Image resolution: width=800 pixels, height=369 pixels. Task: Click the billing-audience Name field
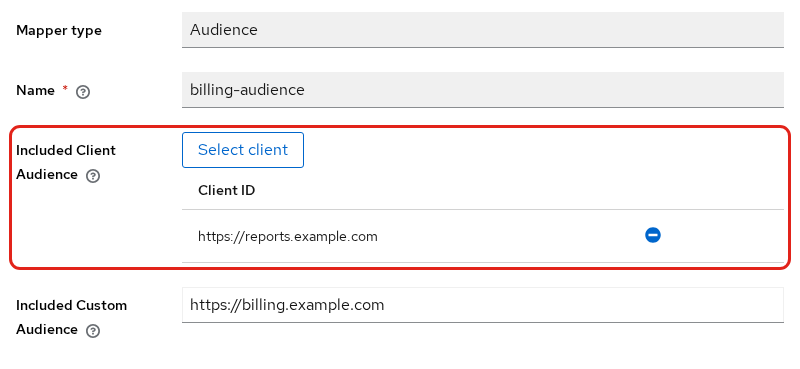(x=483, y=90)
